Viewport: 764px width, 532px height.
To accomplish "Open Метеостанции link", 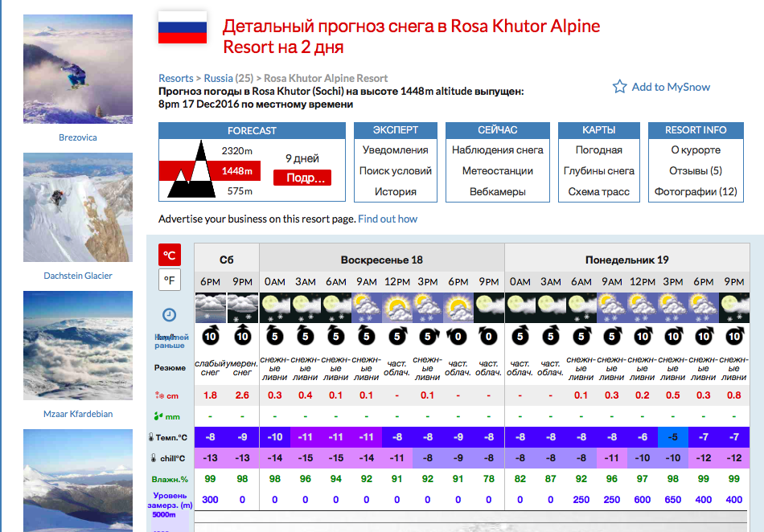I will click(498, 171).
